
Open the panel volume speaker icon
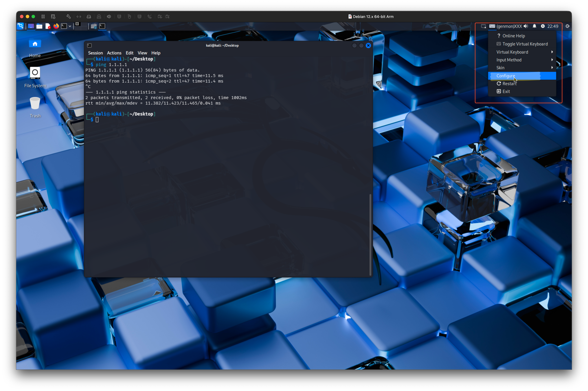(526, 26)
